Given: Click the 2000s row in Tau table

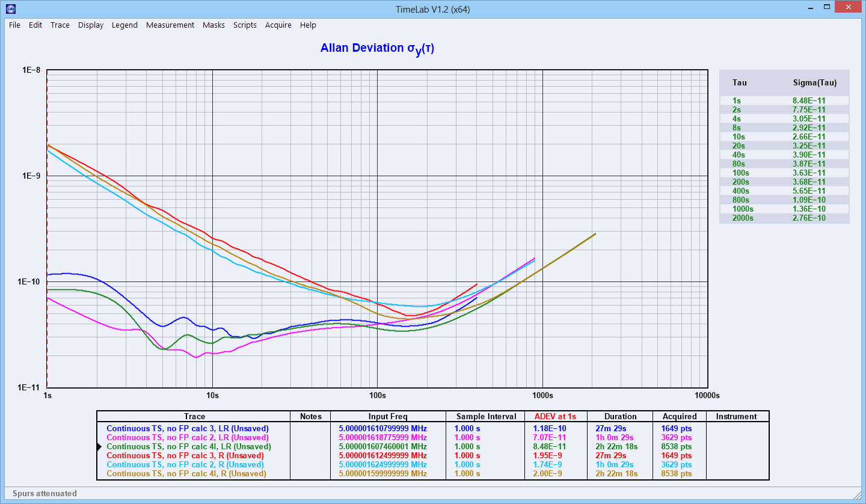Looking at the screenshot, I should pos(784,218).
